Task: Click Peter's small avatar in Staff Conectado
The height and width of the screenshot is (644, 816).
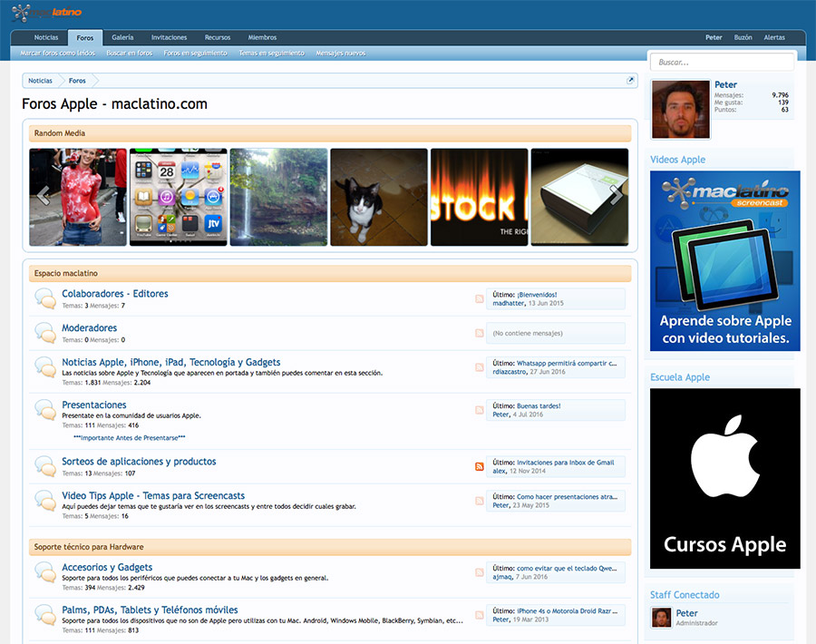Action: tap(662, 618)
